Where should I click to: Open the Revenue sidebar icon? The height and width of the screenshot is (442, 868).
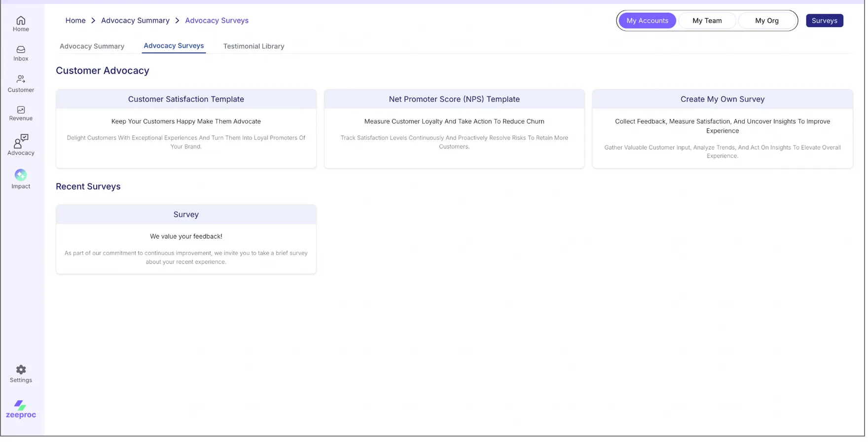click(x=21, y=113)
